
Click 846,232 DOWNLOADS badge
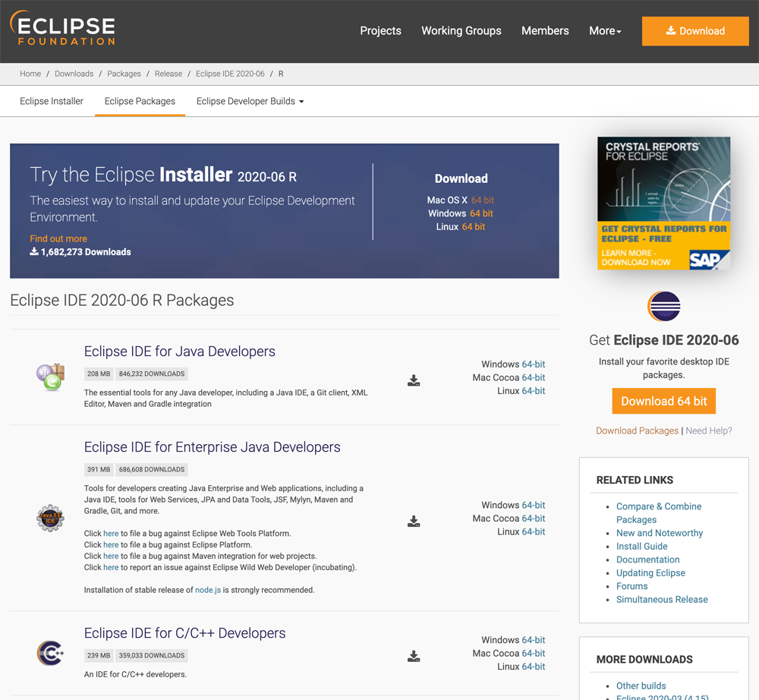152,374
